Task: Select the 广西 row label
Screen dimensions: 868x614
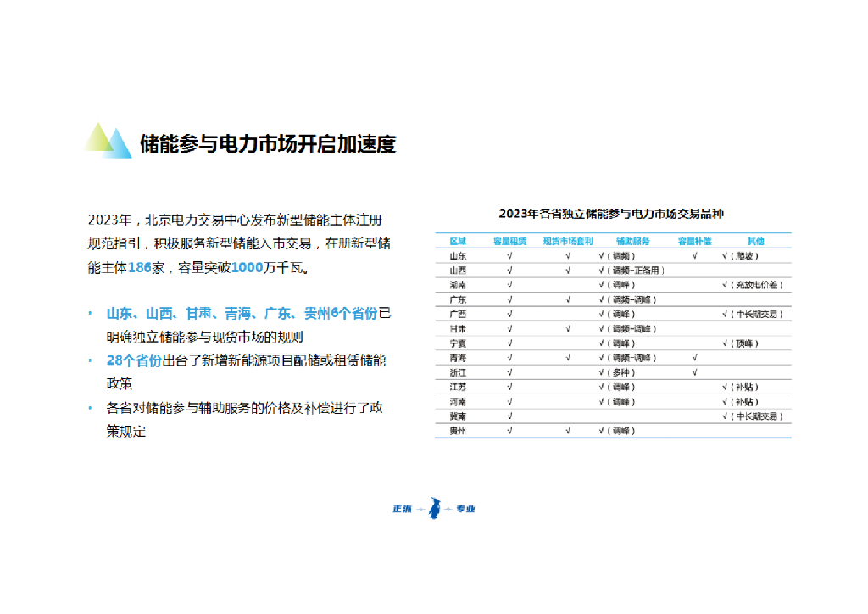Action: click(x=458, y=314)
